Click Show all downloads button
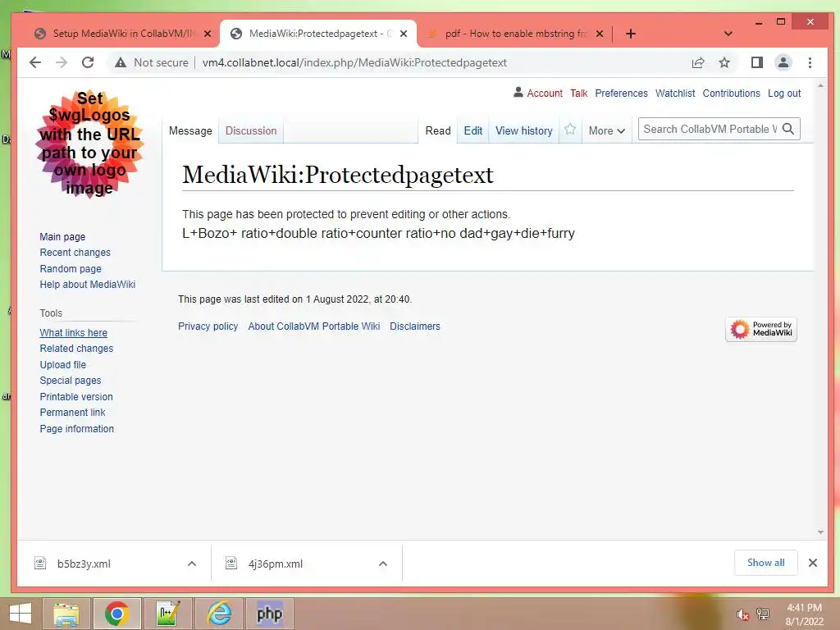Viewport: 840px width, 630px height. pyautogui.click(x=765, y=563)
